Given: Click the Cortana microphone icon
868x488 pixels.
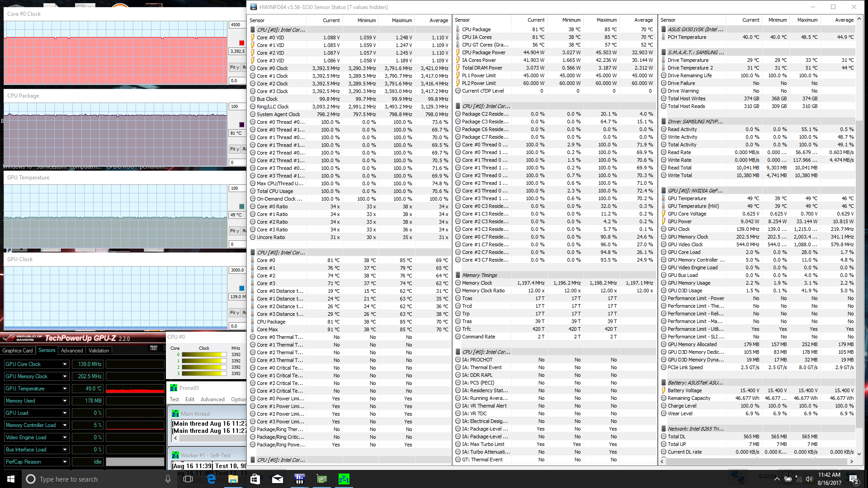Looking at the screenshot, I should tap(168, 479).
